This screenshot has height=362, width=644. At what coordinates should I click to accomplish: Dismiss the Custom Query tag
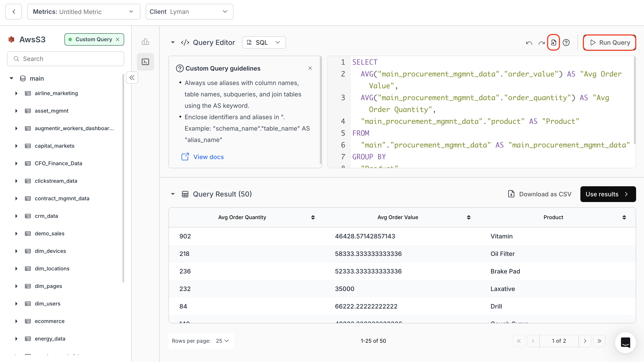point(118,39)
